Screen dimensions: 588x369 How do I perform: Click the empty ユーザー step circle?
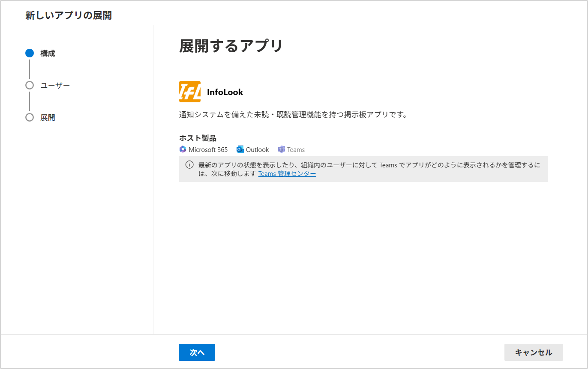click(x=30, y=85)
